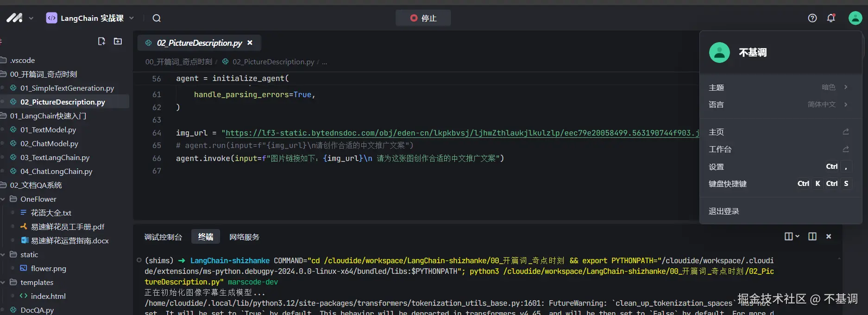Viewport: 868px width, 315px height.
Task: Close the 02_PictureDescription.py editor tab
Action: (250, 43)
